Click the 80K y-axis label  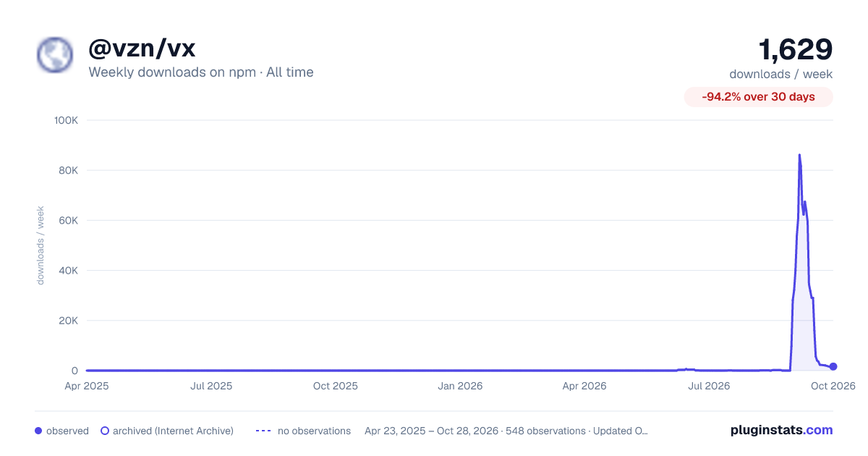(69, 170)
